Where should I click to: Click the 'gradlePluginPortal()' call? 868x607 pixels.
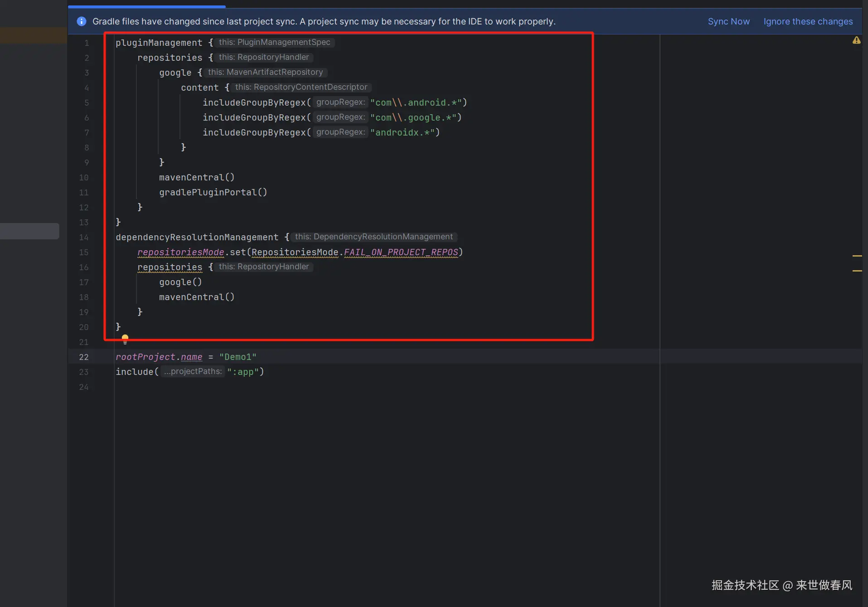213,192
